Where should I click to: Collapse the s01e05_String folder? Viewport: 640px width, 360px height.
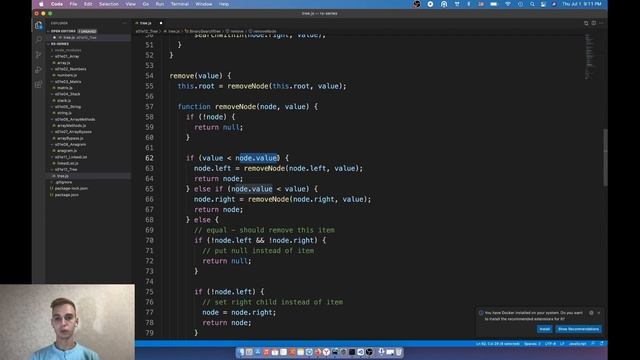click(x=68, y=107)
